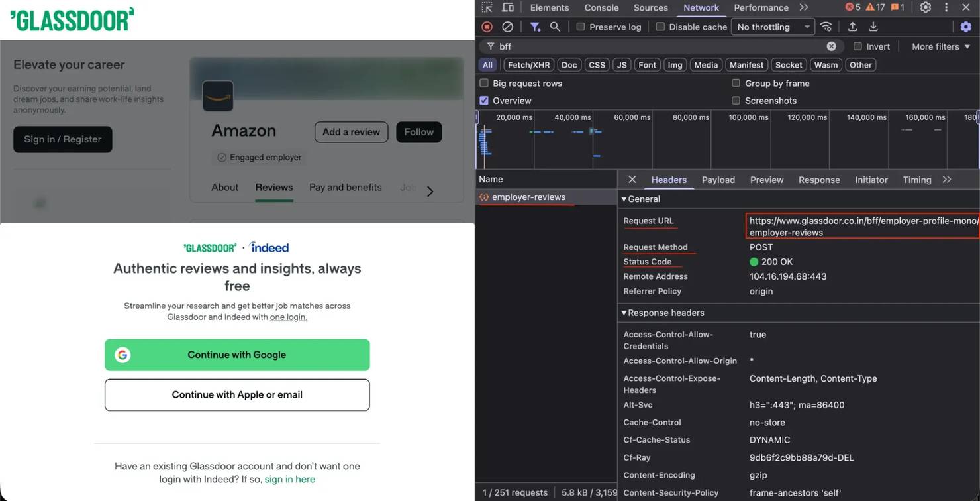Click the sign in here link
Image resolution: width=980 pixels, height=501 pixels.
click(289, 479)
